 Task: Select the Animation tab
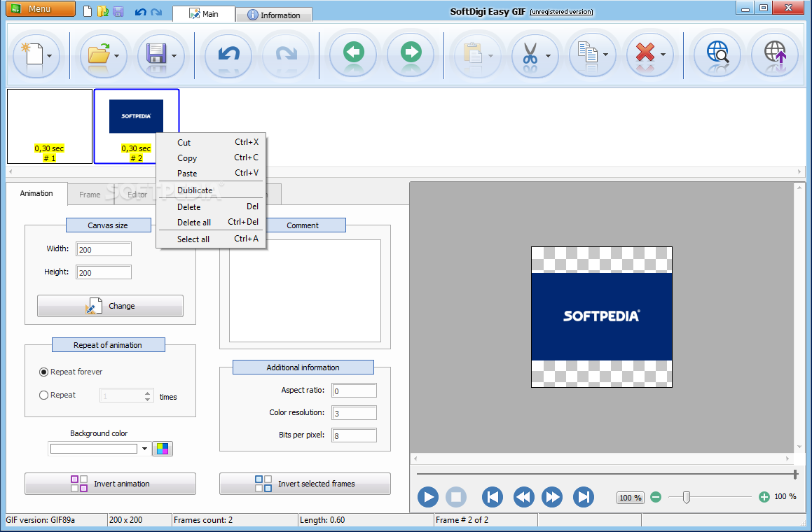coord(36,193)
